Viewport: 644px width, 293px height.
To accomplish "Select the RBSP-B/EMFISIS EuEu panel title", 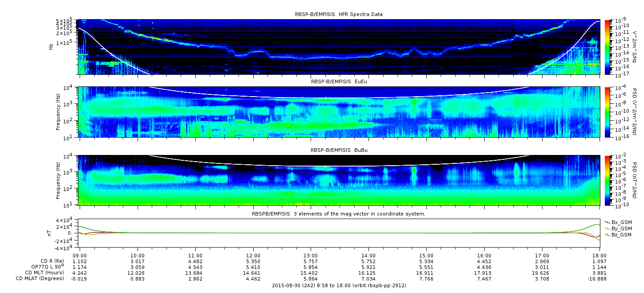I will click(x=339, y=81).
